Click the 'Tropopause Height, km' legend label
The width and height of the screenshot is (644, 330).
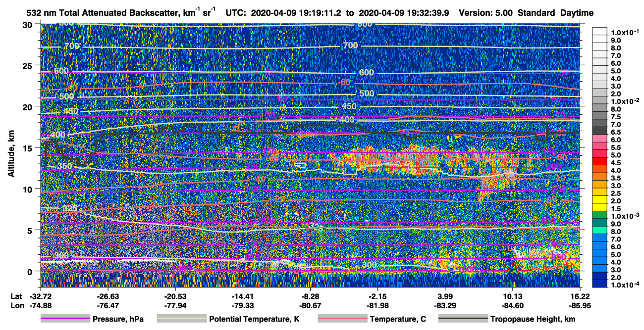pos(533,320)
